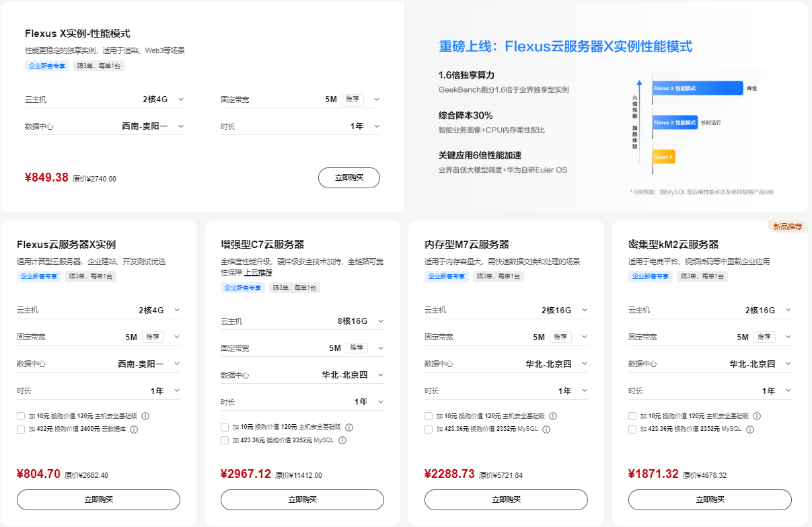The width and height of the screenshot is (812, 527).
Task: Open 数据中心 西南-贵阳一 dropdown in Flexus云服务器X实例 card
Action: 99,364
